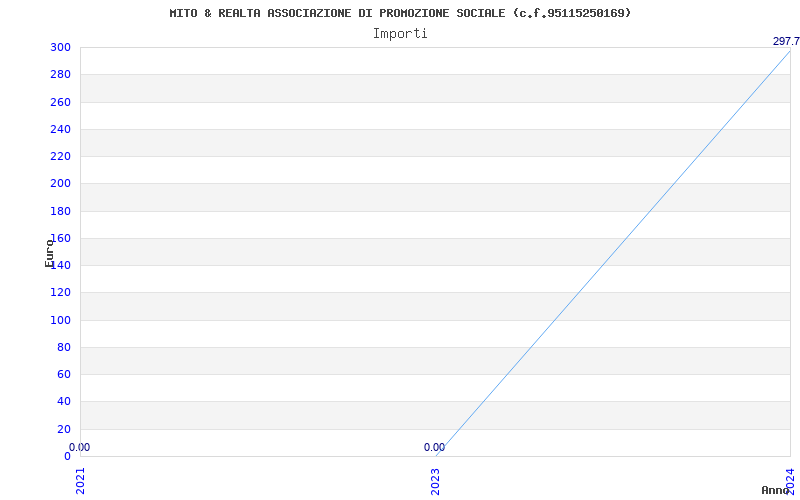This screenshot has width=800, height=500.
Task: Click the 200 y-axis tick
Action: [x=60, y=184]
